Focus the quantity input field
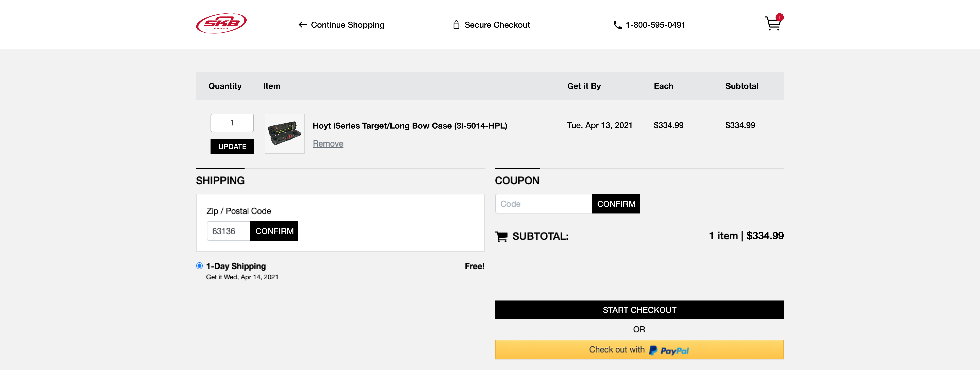 tap(232, 123)
